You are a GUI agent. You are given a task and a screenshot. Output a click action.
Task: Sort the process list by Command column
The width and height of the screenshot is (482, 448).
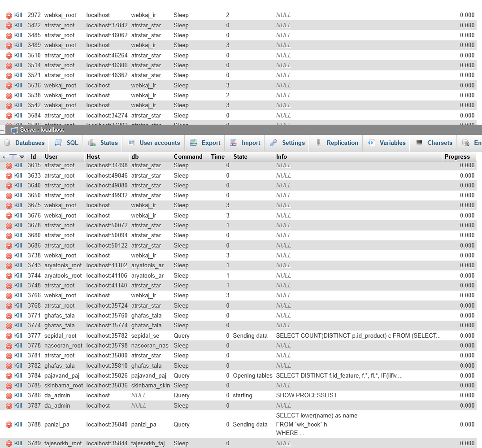click(x=188, y=157)
